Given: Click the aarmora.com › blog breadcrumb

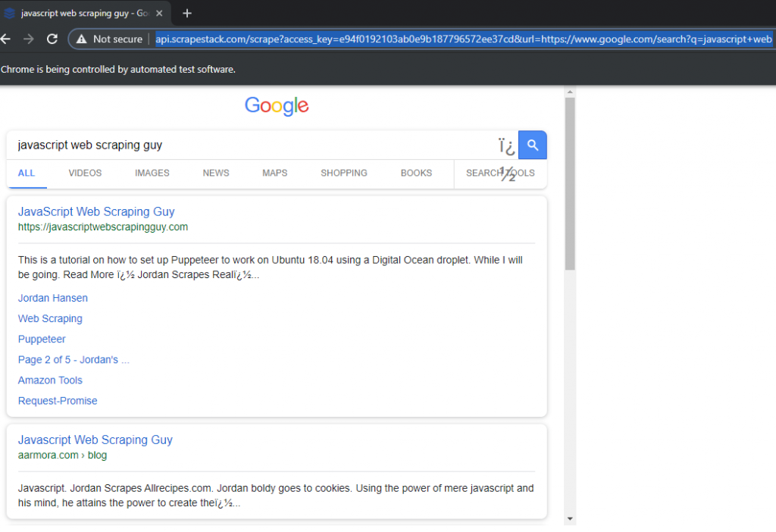Looking at the screenshot, I should pos(62,455).
